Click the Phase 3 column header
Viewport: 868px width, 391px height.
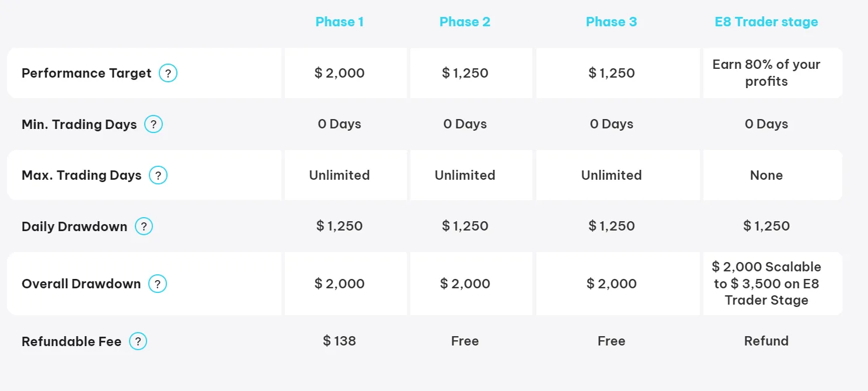611,22
